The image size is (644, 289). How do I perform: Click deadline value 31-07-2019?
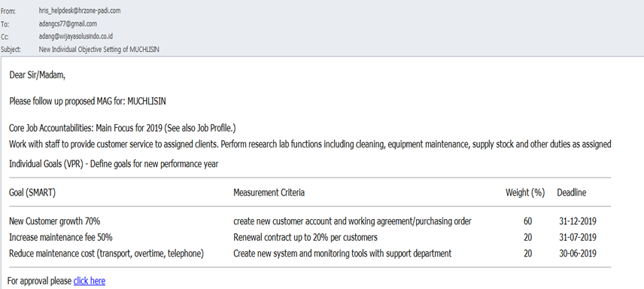point(578,237)
